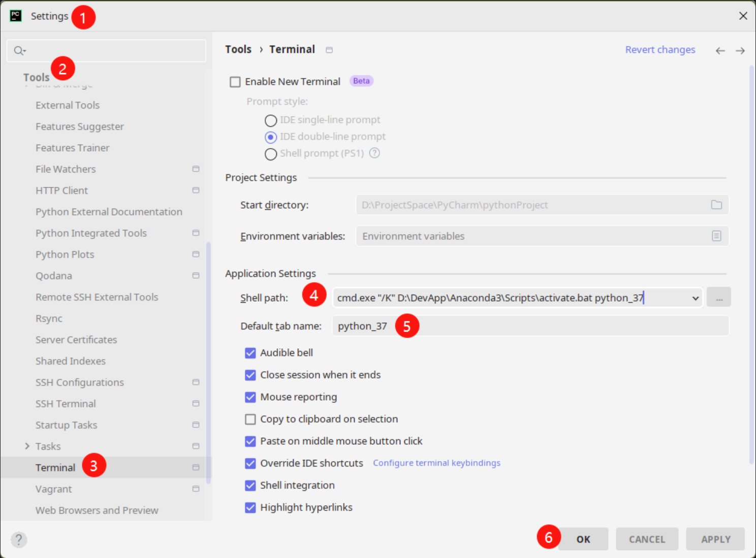Click shell path browse ellipsis button
Viewport: 756px width, 558px height.
[719, 297]
